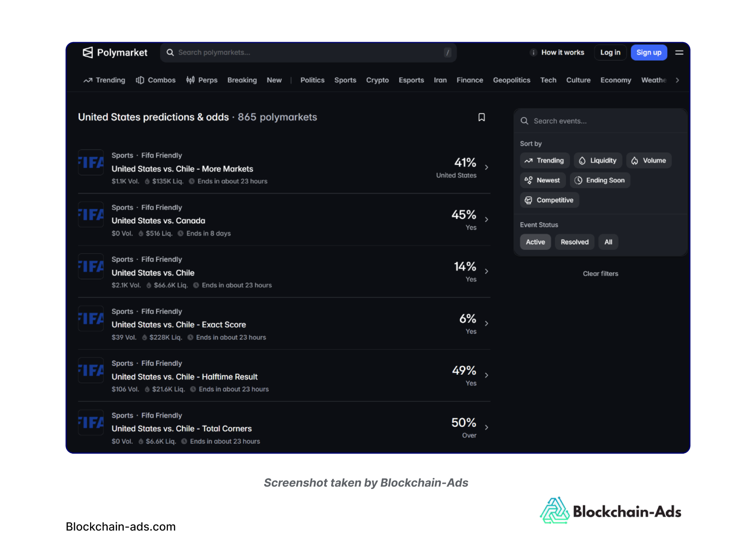Open the Perps tab
Image resolution: width=756 pixels, height=557 pixels.
pyautogui.click(x=202, y=80)
